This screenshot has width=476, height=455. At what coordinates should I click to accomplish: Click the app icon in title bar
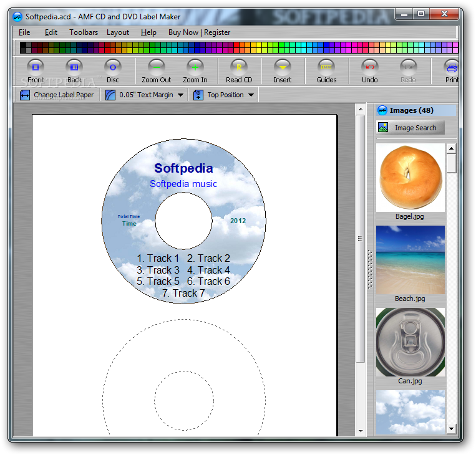pos(17,17)
